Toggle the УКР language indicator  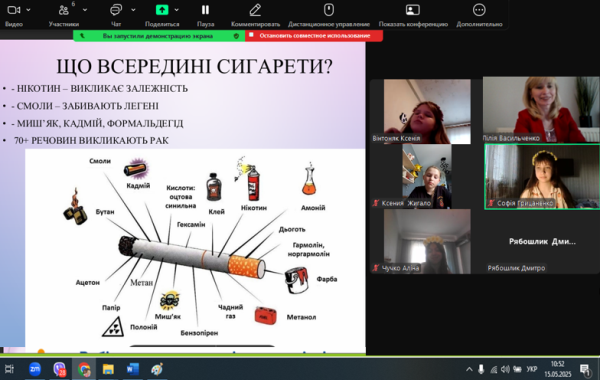pyautogui.click(x=532, y=369)
